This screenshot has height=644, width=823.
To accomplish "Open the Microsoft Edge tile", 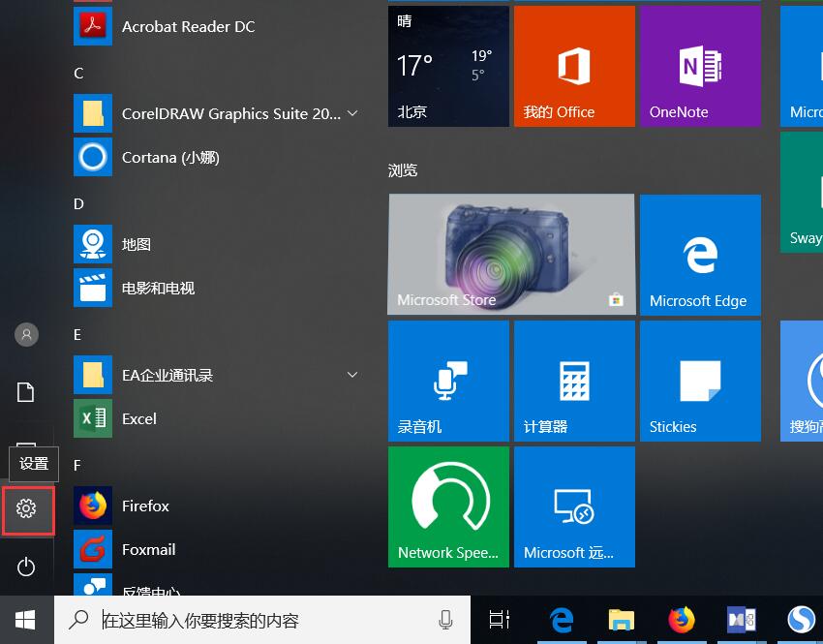I will pyautogui.click(x=700, y=255).
